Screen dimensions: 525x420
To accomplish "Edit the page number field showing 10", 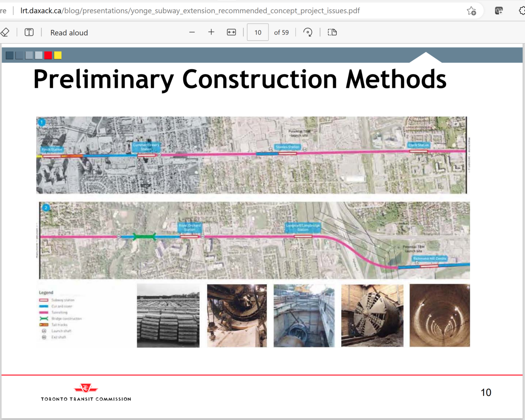I will [x=258, y=32].
